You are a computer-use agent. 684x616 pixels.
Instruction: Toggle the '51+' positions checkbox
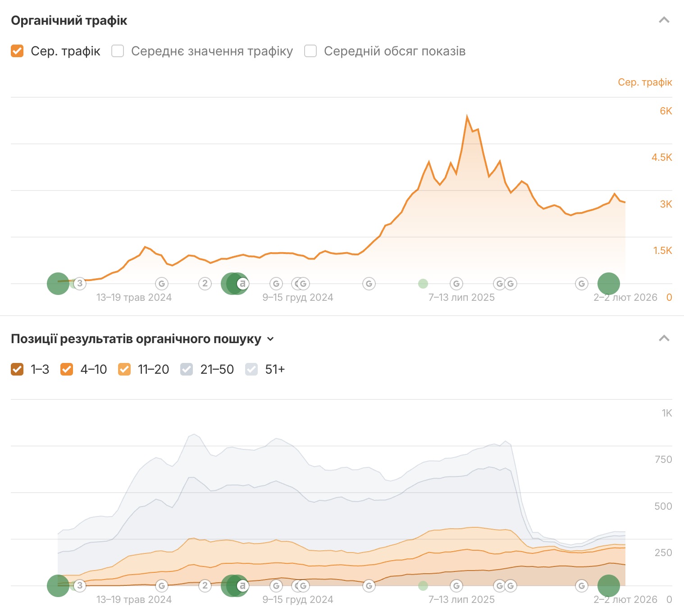[251, 369]
